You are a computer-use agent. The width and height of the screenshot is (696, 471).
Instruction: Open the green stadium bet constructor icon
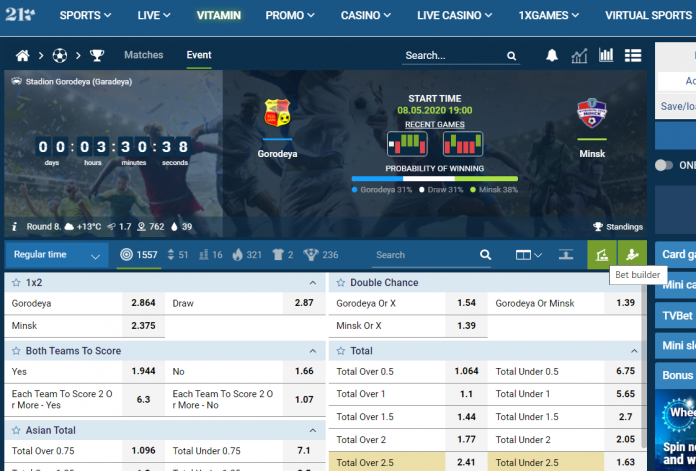(x=601, y=255)
